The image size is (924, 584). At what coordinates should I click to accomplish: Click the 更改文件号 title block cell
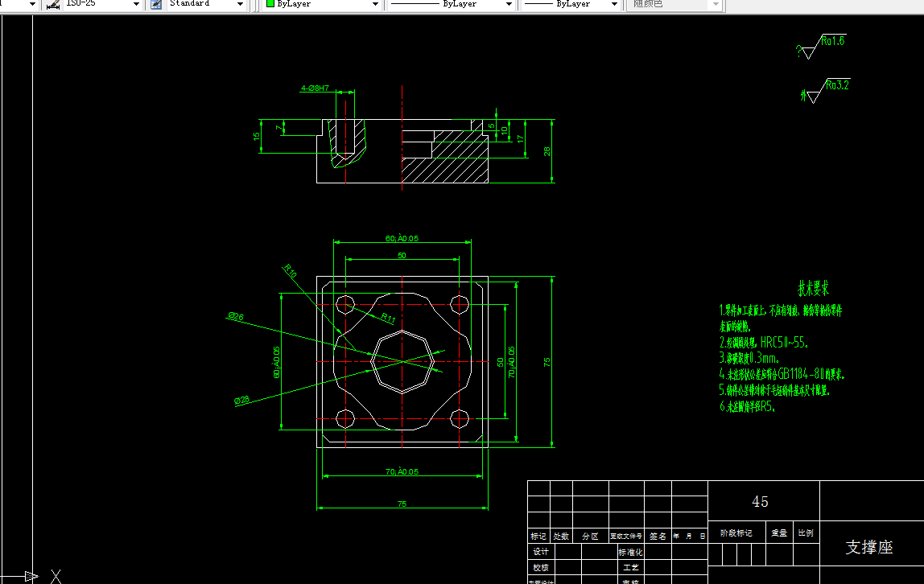[626, 536]
